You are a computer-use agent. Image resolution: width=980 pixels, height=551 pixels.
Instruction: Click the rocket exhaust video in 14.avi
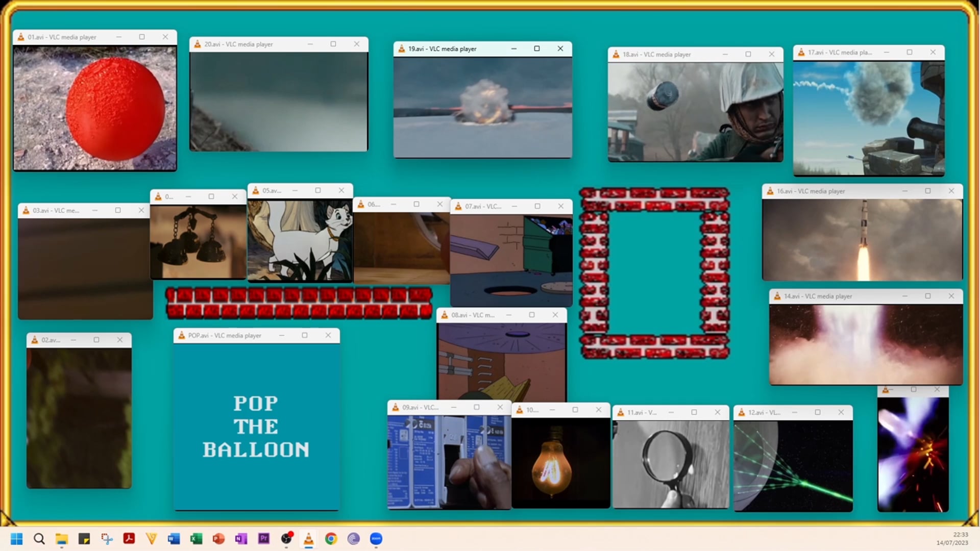866,344
